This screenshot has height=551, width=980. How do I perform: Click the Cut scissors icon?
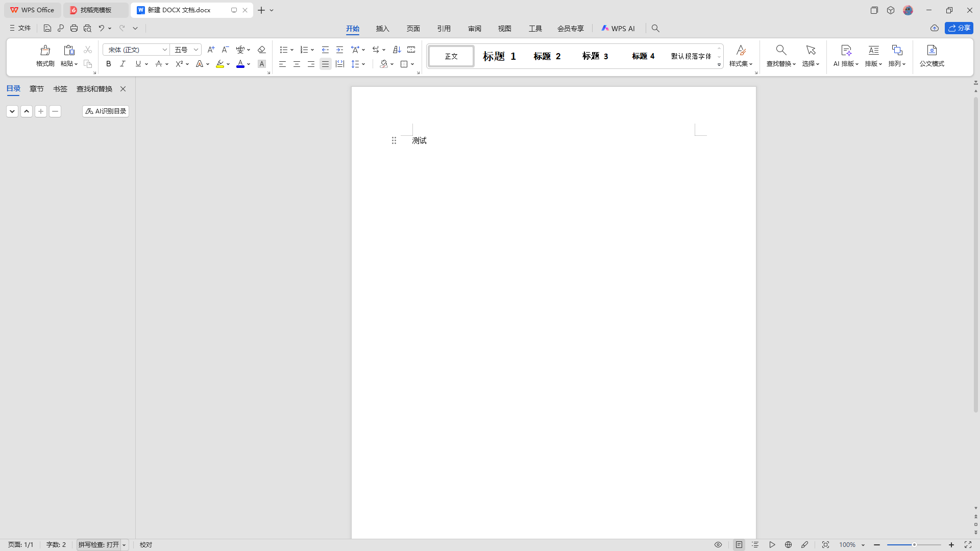point(88,50)
